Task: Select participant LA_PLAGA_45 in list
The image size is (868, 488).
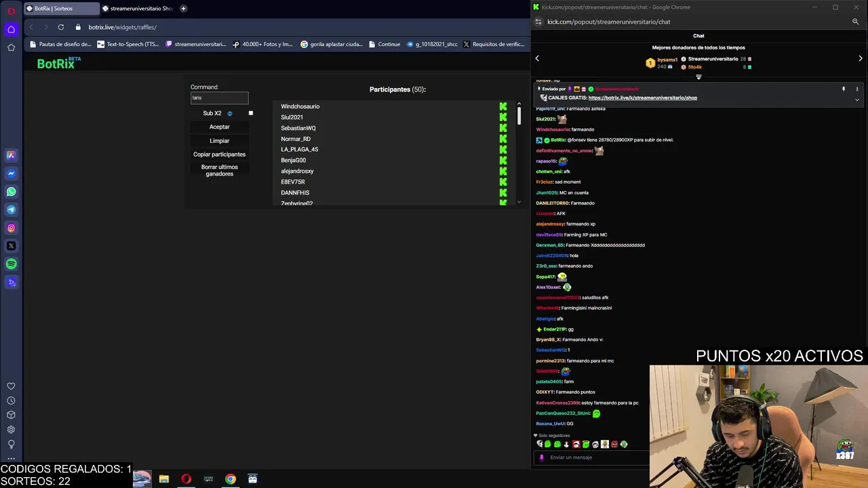Action: pos(299,149)
